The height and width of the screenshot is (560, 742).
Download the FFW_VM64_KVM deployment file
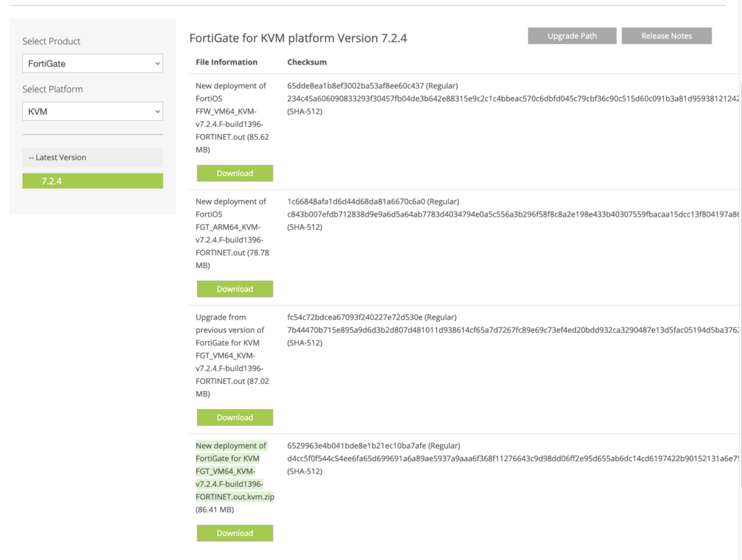pos(235,172)
